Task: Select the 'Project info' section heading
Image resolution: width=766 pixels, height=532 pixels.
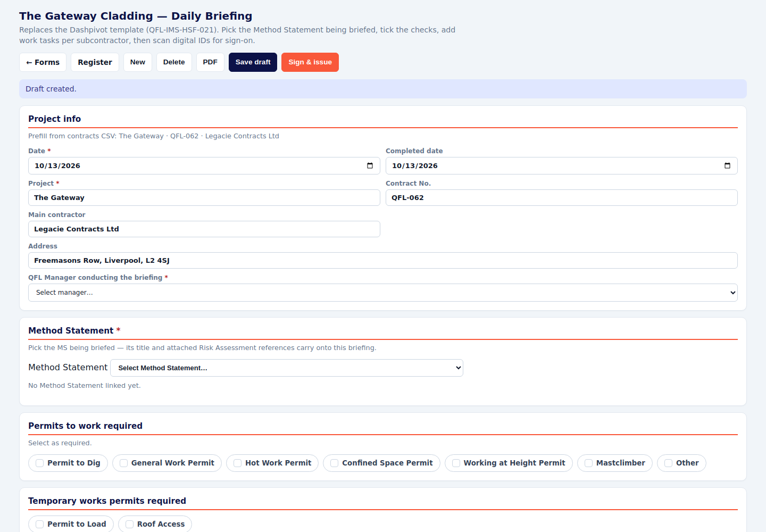Action: [55, 119]
